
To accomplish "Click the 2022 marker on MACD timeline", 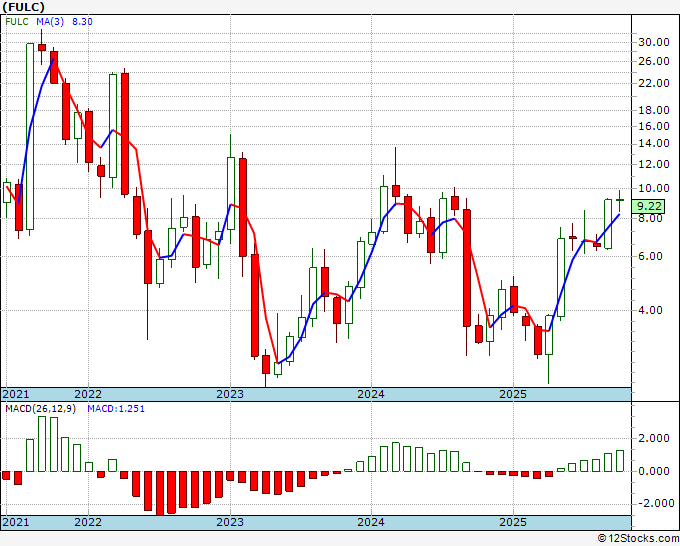I will pos(88,522).
